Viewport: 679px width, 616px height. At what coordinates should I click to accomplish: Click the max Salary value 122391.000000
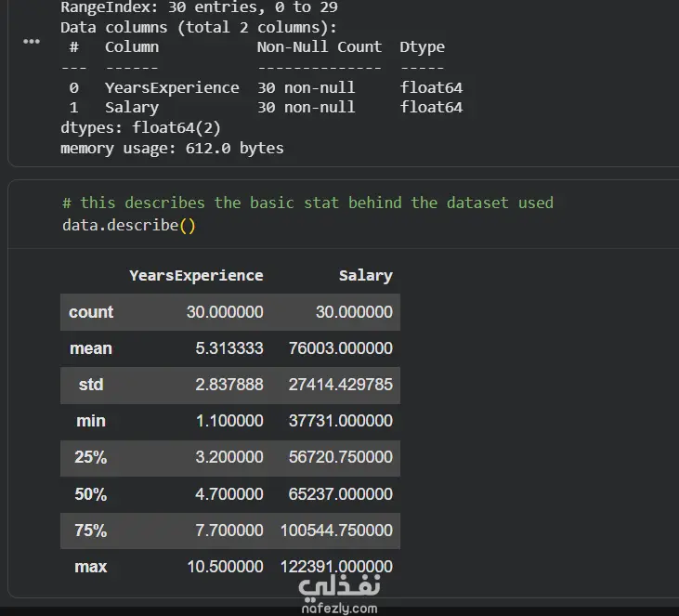[336, 567]
